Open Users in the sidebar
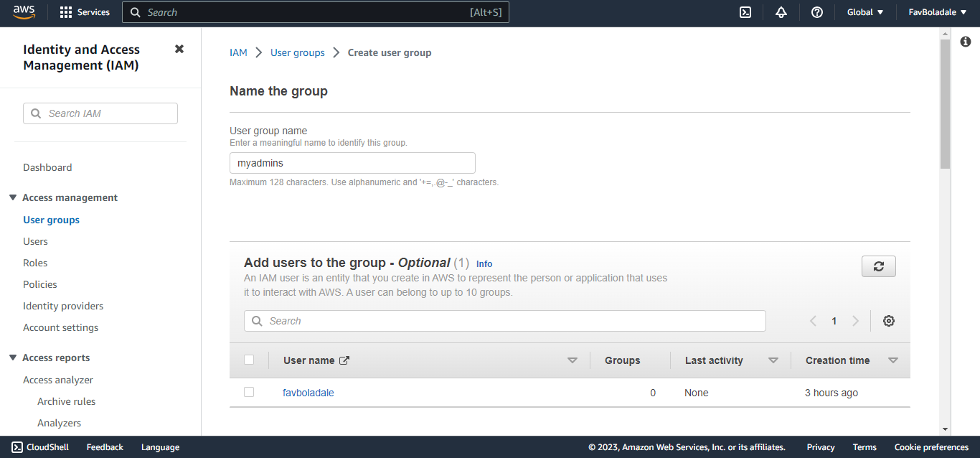The height and width of the screenshot is (458, 980). 35,241
